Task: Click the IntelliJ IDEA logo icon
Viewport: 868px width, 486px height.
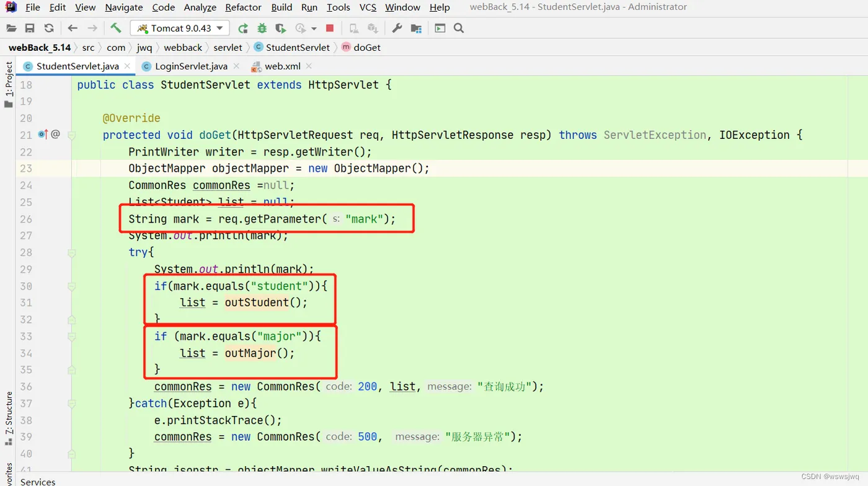Action: pos(11,7)
